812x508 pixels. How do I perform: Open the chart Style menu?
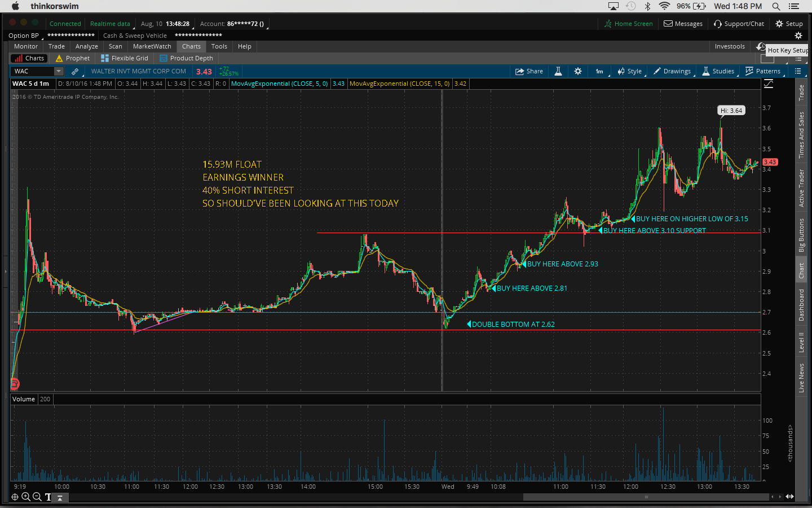coord(630,71)
